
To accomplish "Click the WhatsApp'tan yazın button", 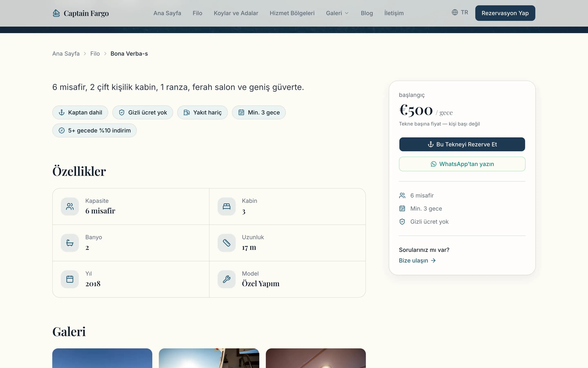I will pos(462,164).
